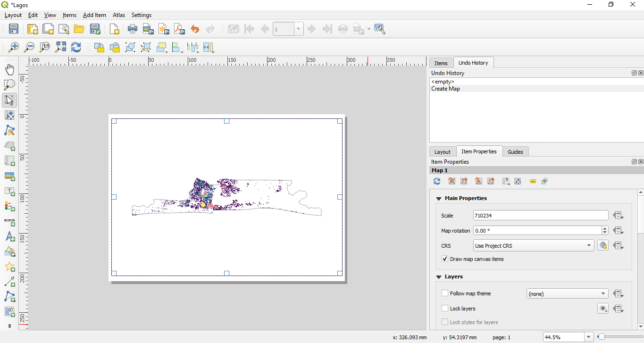Select the Pan Layout hand tool
644x343 pixels.
coord(9,69)
